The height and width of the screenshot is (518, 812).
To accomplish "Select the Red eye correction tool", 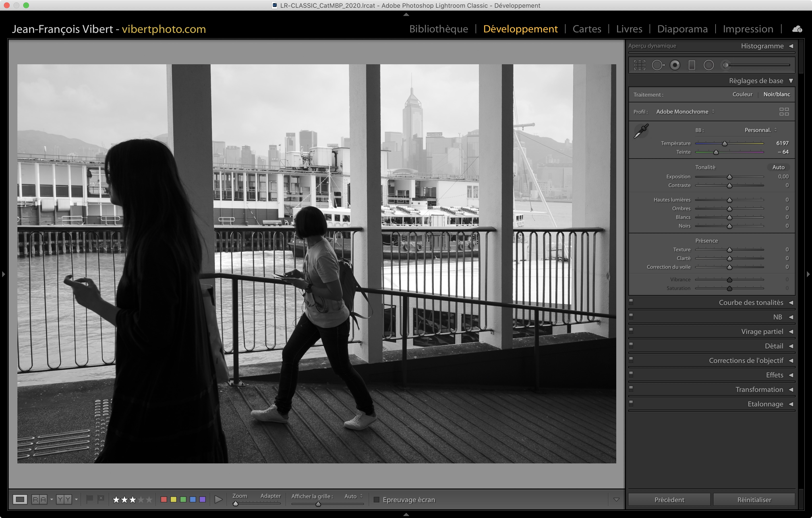I will coord(675,65).
